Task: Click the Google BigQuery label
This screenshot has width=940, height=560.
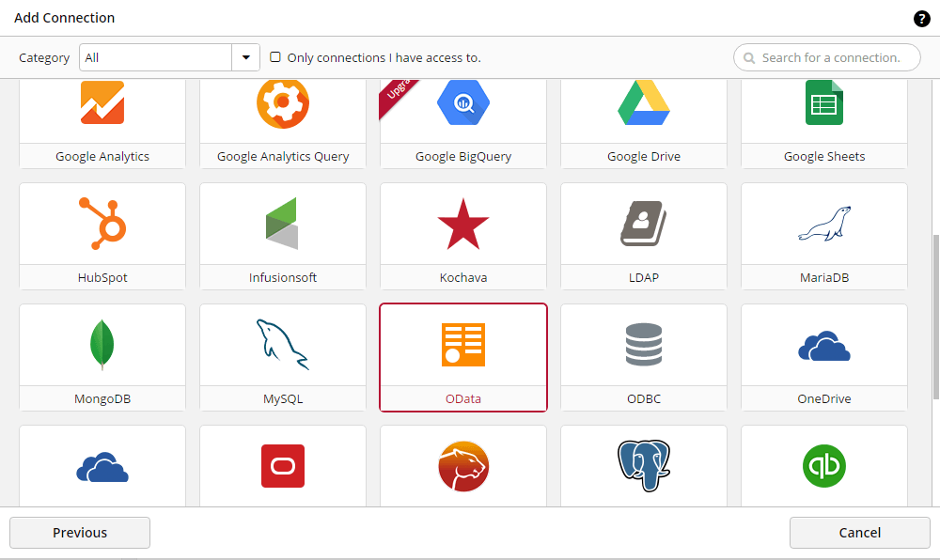Action: point(463,156)
